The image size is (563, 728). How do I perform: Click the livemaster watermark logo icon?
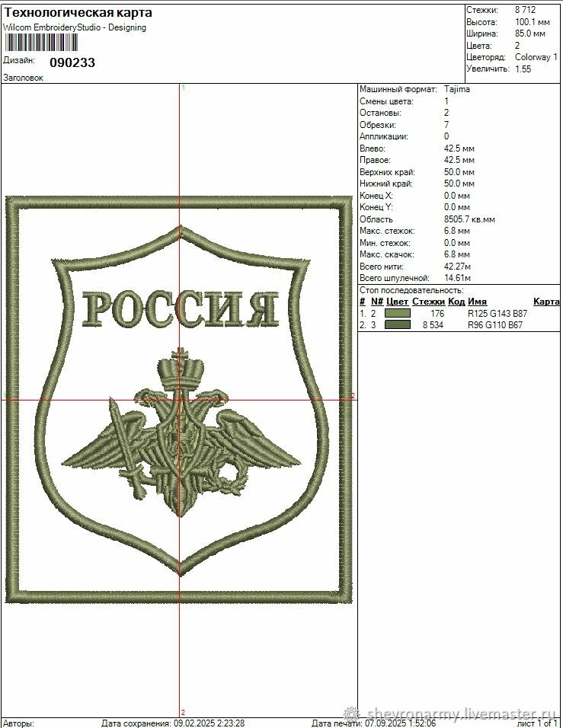tap(352, 714)
